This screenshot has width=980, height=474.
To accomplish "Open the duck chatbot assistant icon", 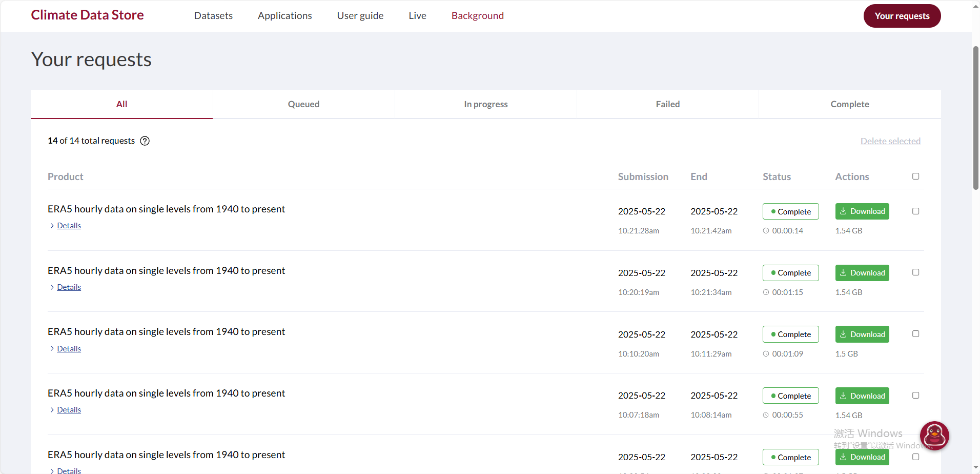I will coord(934,436).
